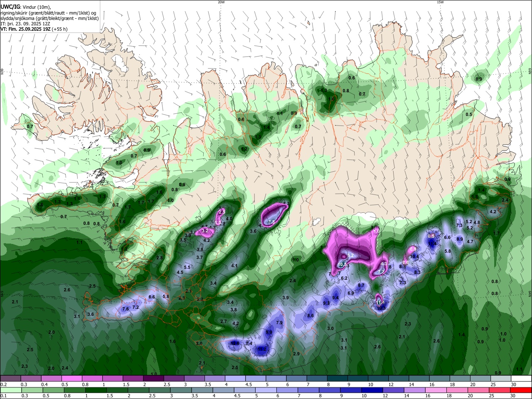Click the 'VT: Fim. 25.09.2025 19Z (+55 h)' line
This screenshot has width=532, height=399.
coord(34,29)
